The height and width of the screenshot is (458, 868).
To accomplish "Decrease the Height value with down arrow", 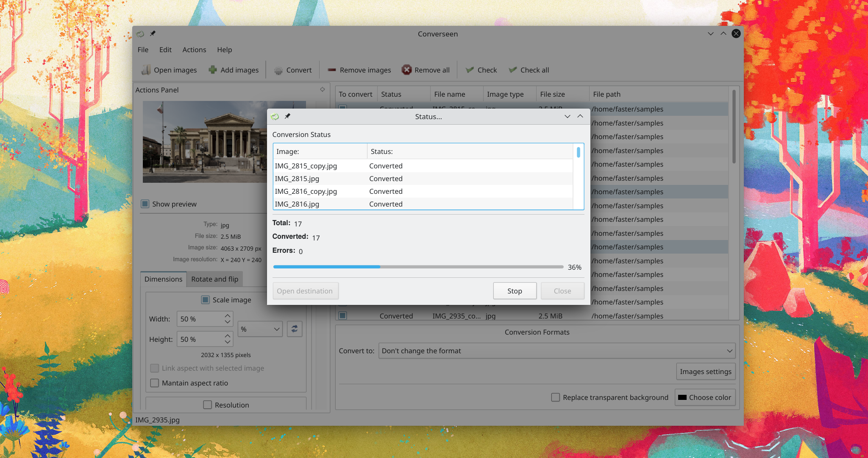I will click(x=228, y=343).
